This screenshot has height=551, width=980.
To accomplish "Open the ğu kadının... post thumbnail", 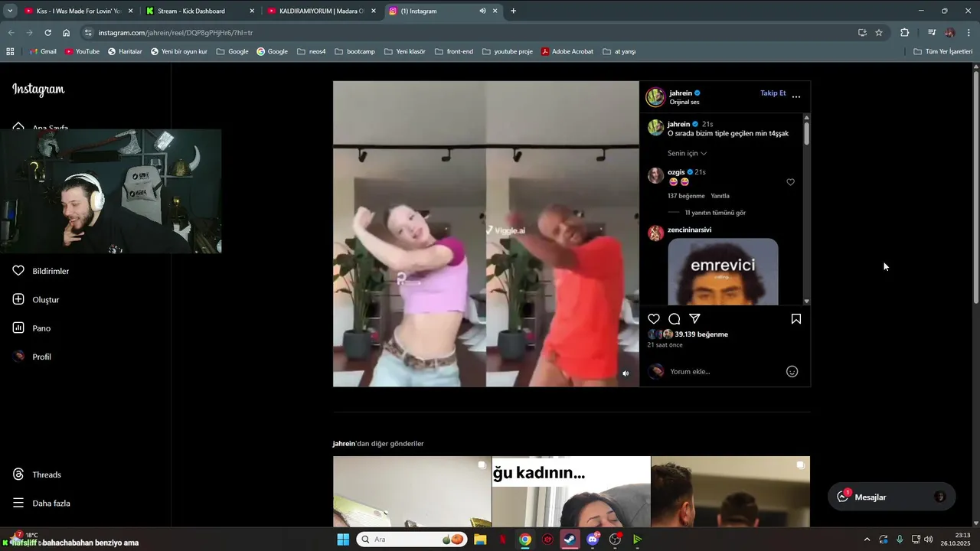I will tap(571, 491).
